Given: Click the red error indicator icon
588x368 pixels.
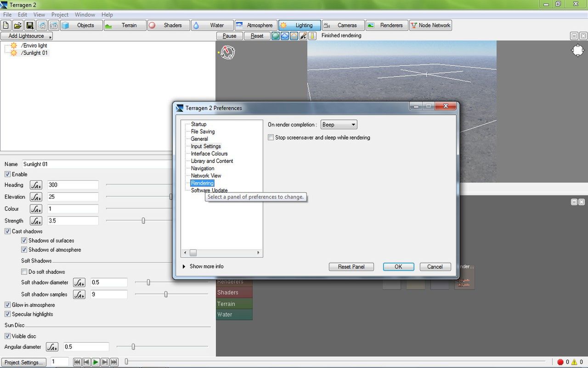Looking at the screenshot, I should coord(560,362).
